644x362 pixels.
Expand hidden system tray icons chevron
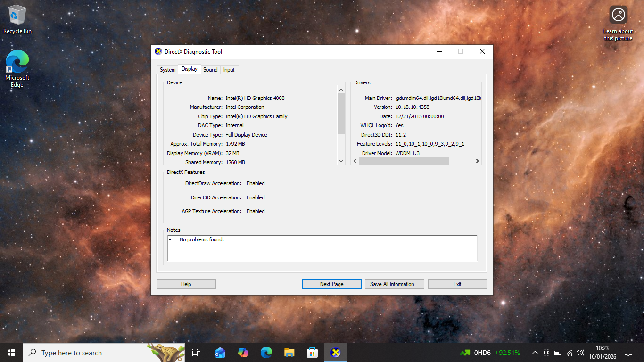click(535, 353)
